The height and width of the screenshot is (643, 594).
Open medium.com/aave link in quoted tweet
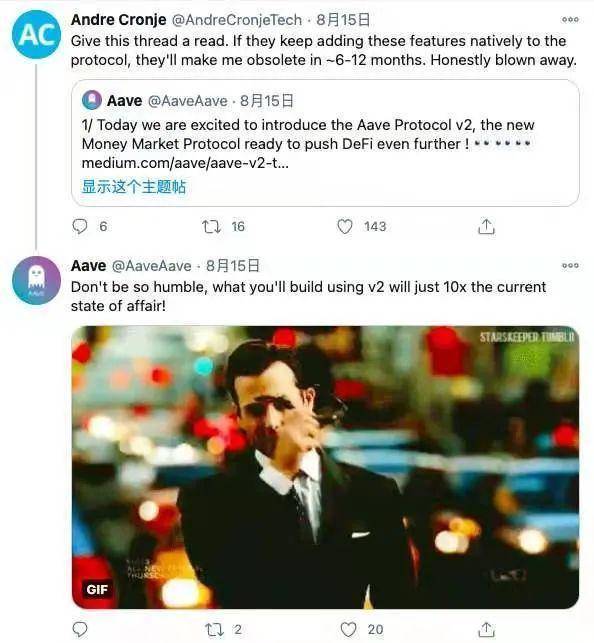coord(185,163)
